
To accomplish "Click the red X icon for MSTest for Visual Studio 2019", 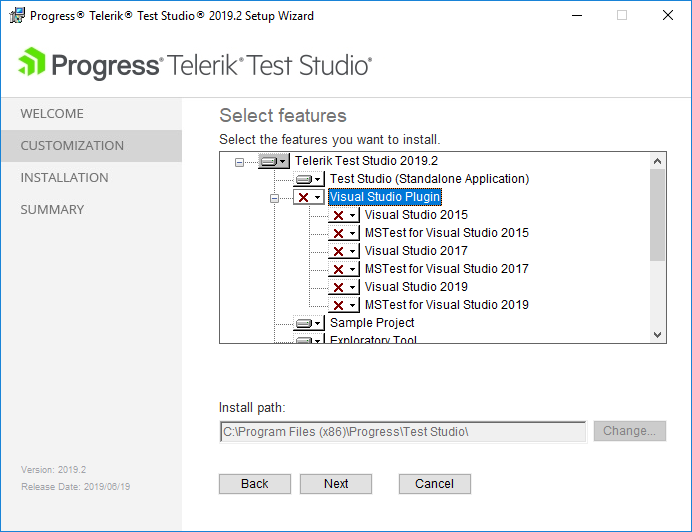I will click(338, 305).
